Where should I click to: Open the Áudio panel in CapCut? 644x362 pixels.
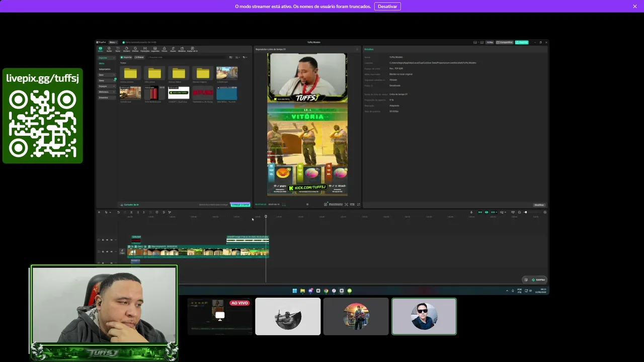109,49
